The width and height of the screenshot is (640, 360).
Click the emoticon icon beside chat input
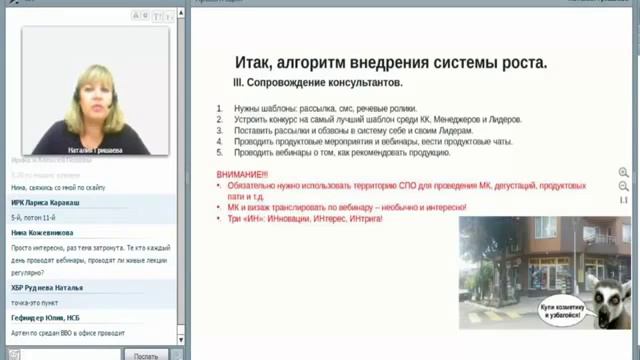pos(14,355)
